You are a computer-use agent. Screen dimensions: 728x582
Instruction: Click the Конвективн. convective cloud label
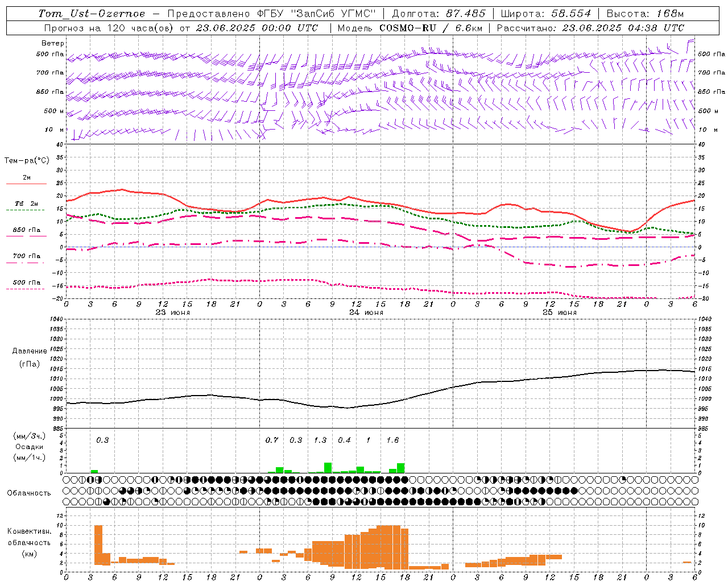(29, 531)
